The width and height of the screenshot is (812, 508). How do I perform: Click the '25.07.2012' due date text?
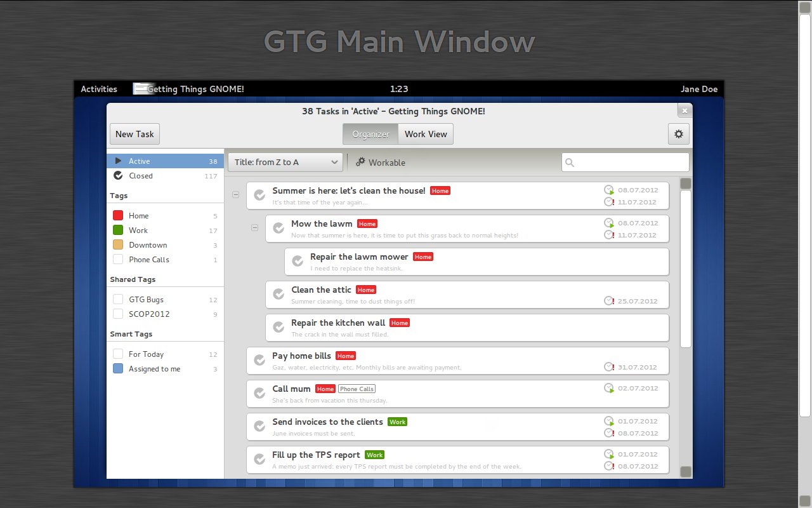click(x=638, y=302)
